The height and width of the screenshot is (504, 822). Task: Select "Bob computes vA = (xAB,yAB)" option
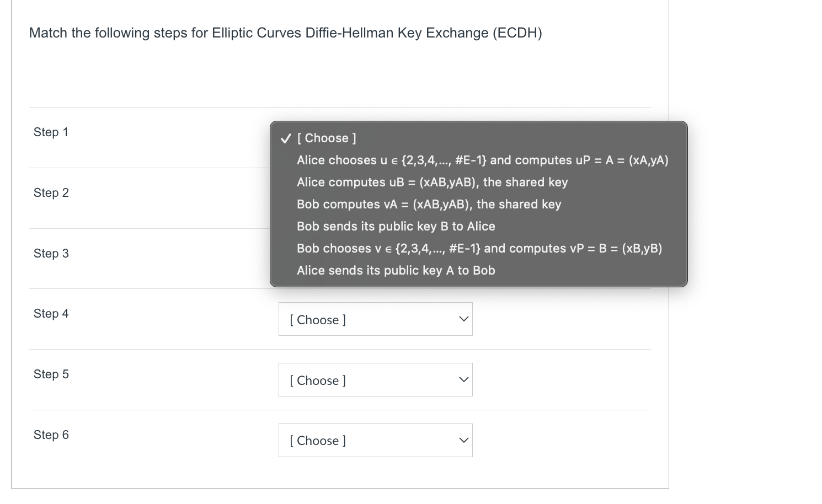tap(429, 204)
